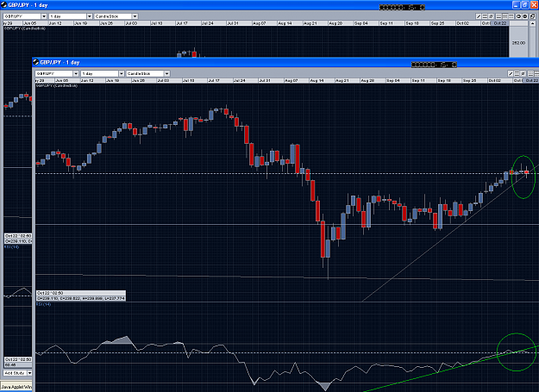The image size is (539, 392).
Task: Click the Oct 22 date label in front window timeline
Action: tap(531, 80)
